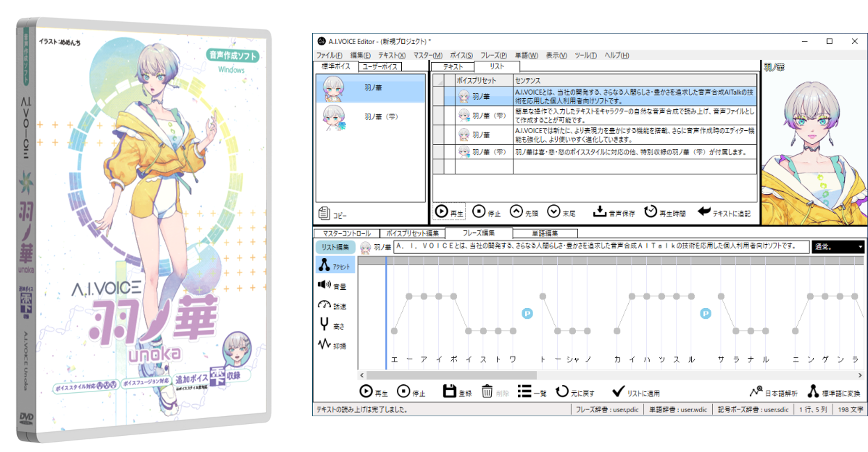
Task: Select the アクセント accent tool
Action: (335, 265)
